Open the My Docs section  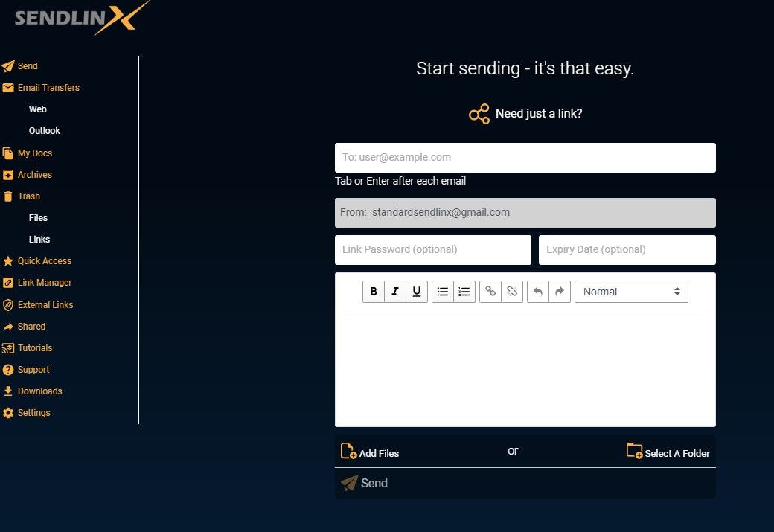click(33, 153)
